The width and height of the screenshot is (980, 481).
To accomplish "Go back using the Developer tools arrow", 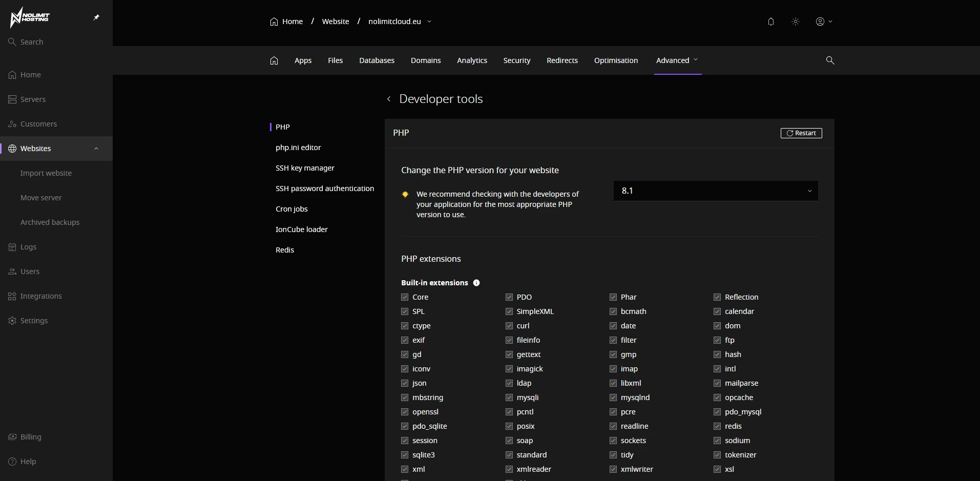I will tap(389, 99).
